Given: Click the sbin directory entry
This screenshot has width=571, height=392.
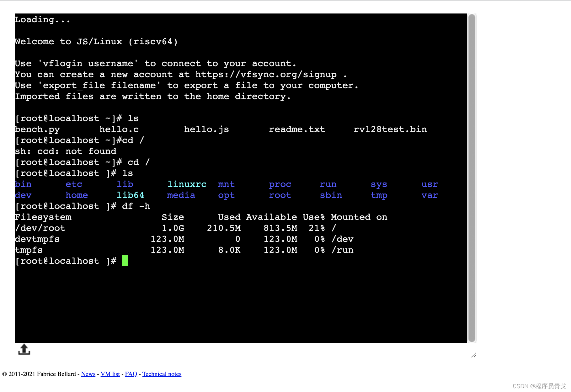Looking at the screenshot, I should (331, 195).
